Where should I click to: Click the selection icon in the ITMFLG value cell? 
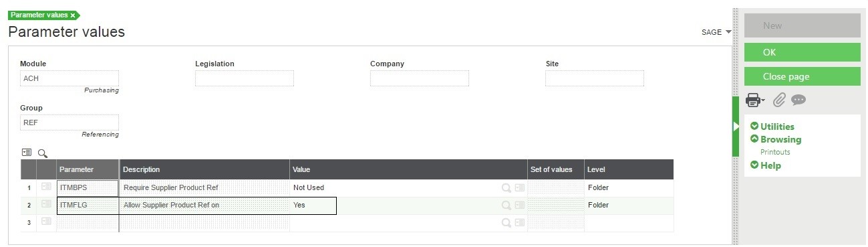520,205
